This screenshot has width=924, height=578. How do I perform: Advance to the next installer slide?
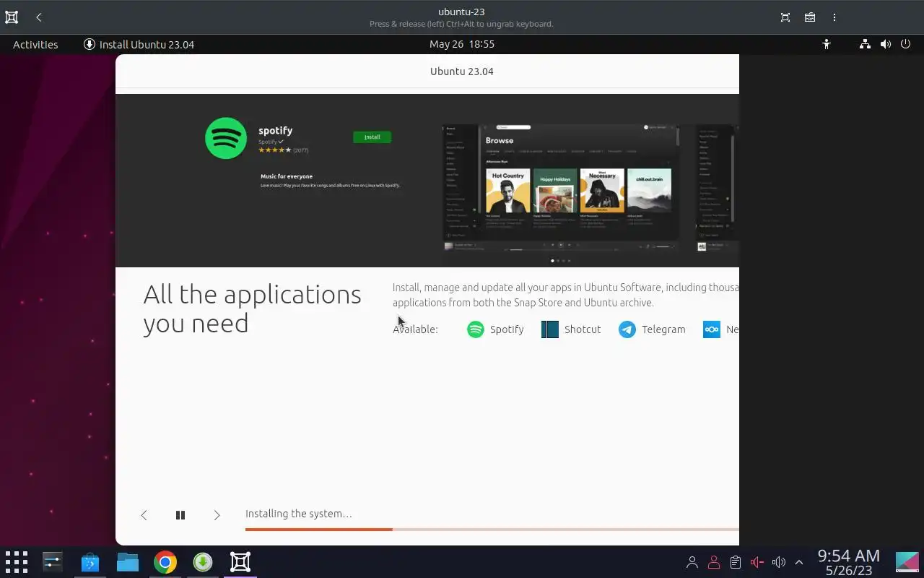[217, 515]
